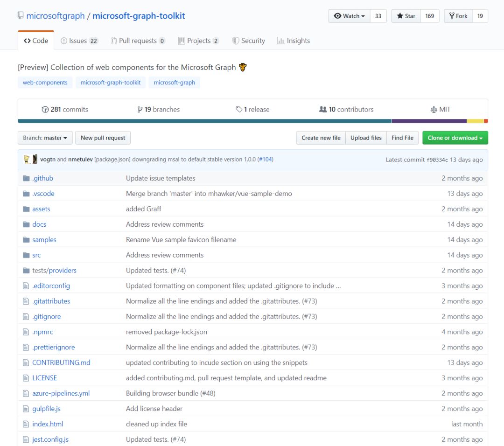Star the repository
This screenshot has width=504, height=446.
[x=406, y=16]
